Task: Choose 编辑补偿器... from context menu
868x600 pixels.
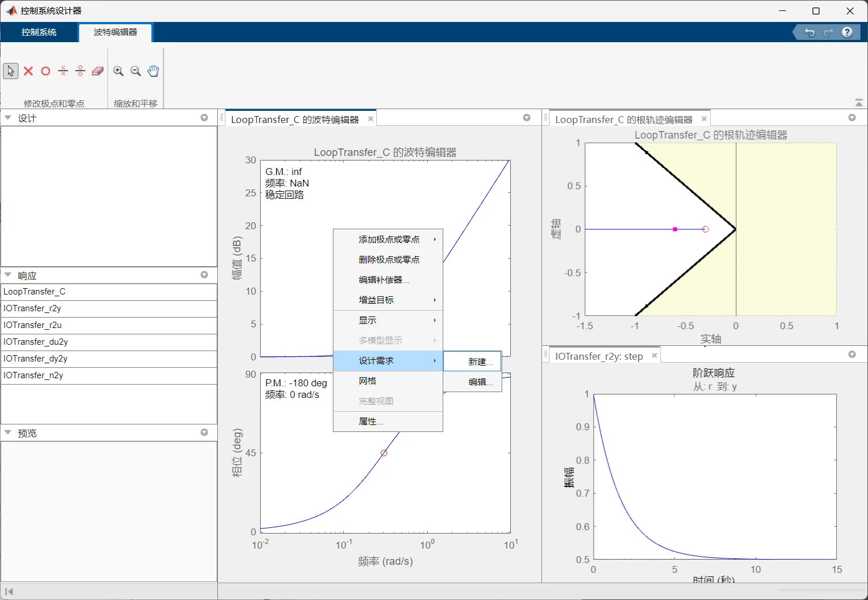Action: point(384,280)
